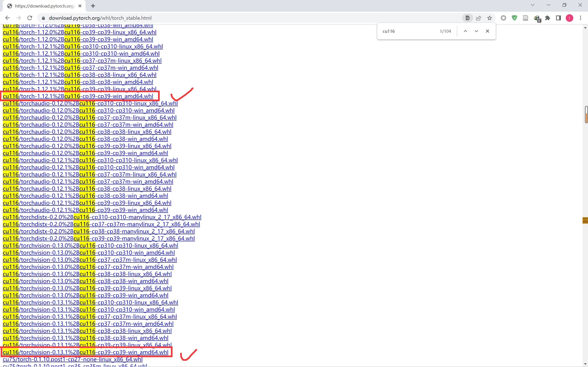Open the green shield extension
588x367 pixels.
pyautogui.click(x=514, y=18)
